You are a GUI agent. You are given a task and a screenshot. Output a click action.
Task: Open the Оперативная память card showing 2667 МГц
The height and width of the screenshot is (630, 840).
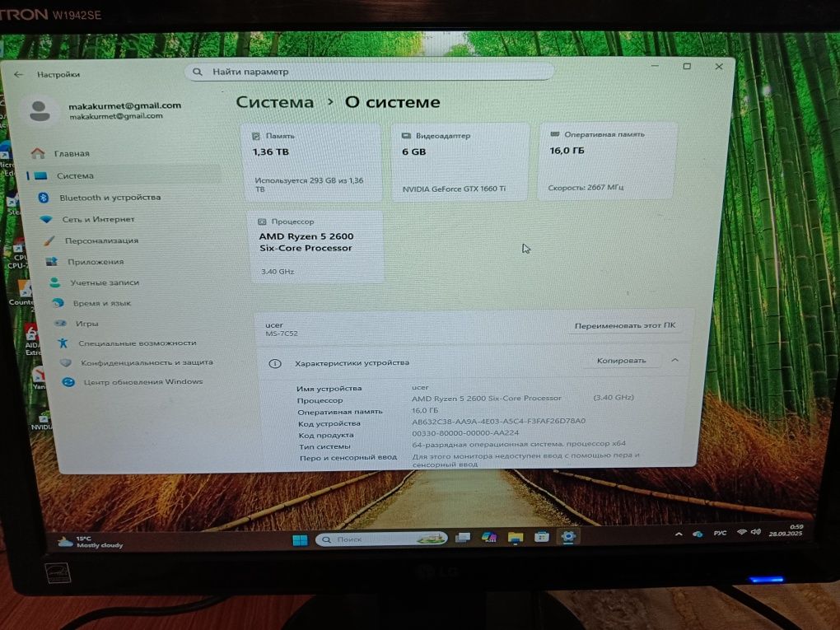coord(608,161)
